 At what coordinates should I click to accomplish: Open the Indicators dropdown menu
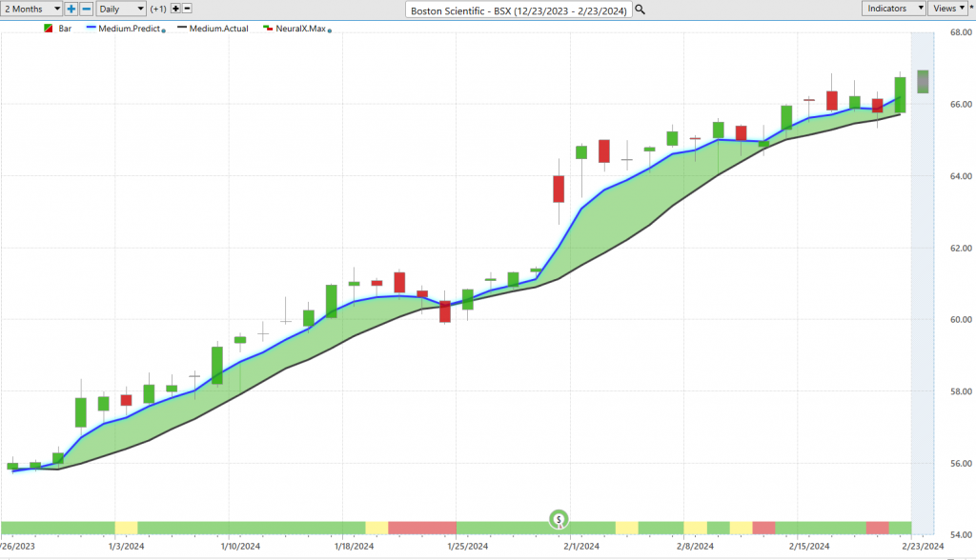point(893,8)
